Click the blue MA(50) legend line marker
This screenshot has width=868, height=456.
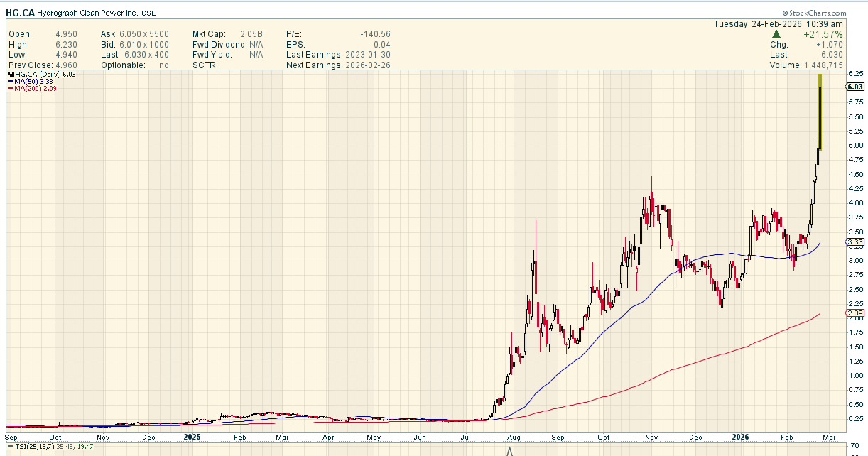pyautogui.click(x=10, y=81)
